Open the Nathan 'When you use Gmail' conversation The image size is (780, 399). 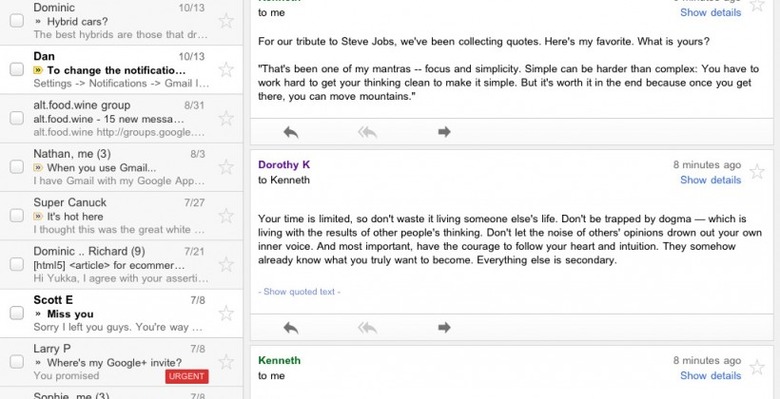coord(121,167)
